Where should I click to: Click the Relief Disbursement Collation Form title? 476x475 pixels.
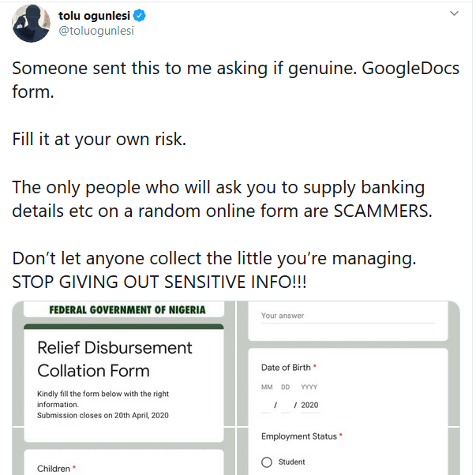tap(114, 359)
